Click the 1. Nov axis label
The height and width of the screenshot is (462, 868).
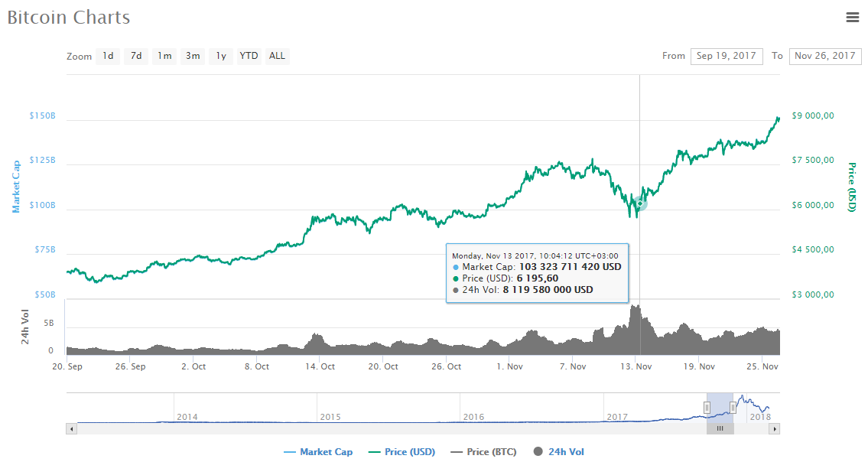509,366
